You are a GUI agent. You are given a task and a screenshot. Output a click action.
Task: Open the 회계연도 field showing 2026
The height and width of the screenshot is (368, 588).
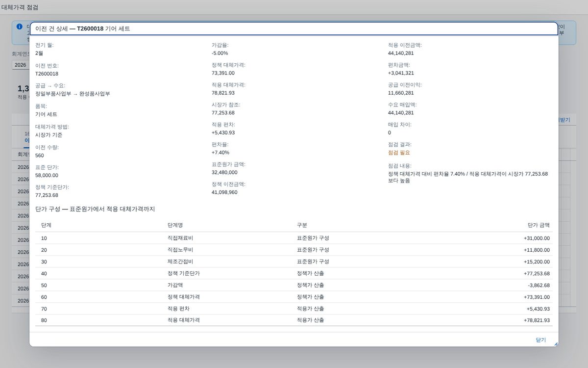coord(21,65)
